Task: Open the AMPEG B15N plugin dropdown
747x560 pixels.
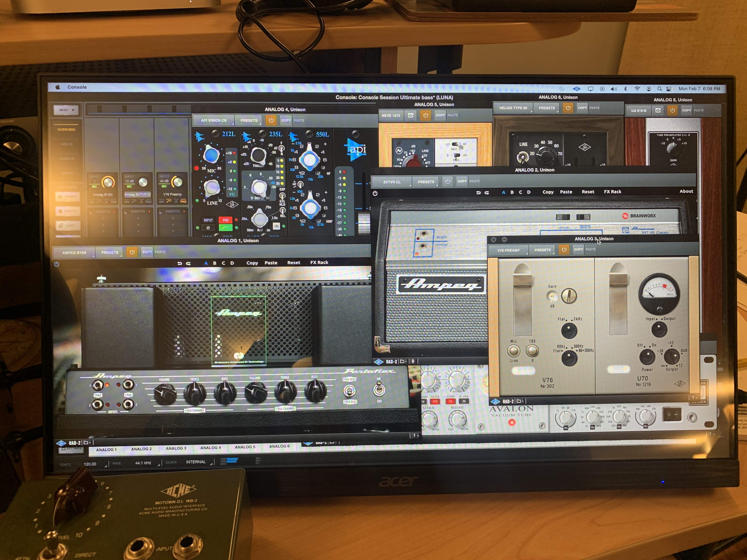Action: (x=74, y=252)
